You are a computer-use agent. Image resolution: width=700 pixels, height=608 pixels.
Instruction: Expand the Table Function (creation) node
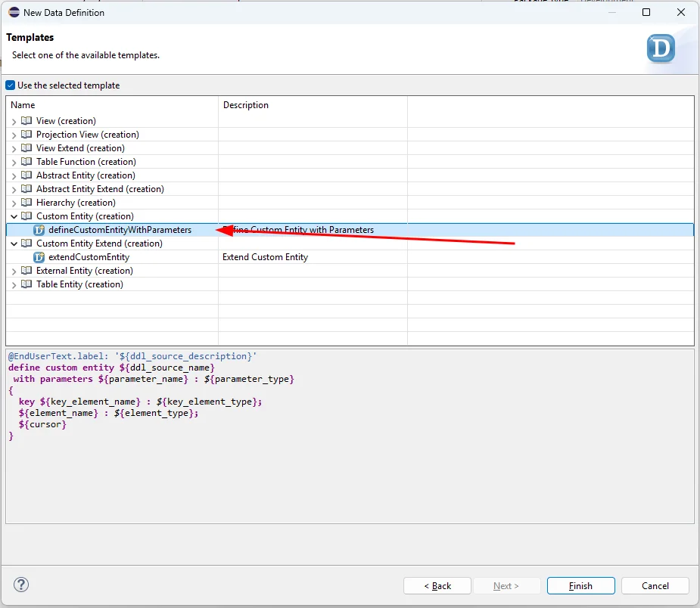[x=14, y=163]
